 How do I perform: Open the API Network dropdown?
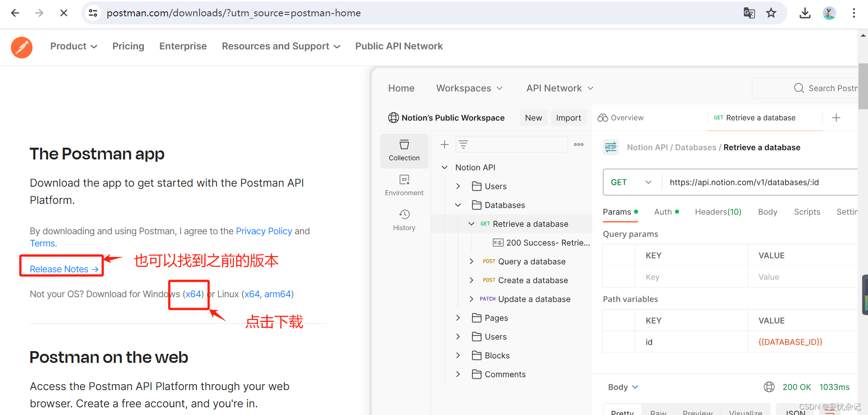(x=560, y=88)
